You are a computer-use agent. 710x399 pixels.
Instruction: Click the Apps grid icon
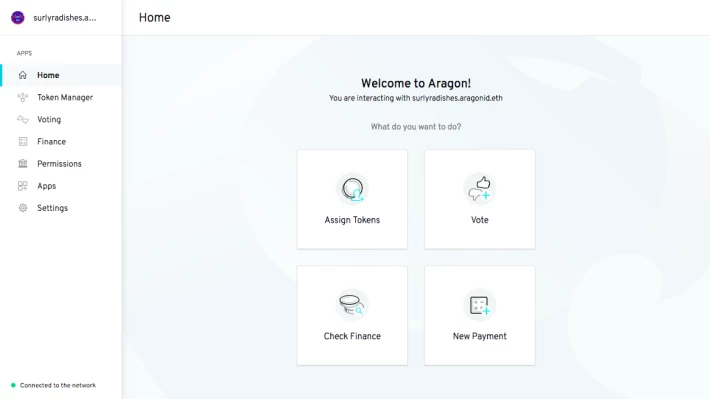23,186
